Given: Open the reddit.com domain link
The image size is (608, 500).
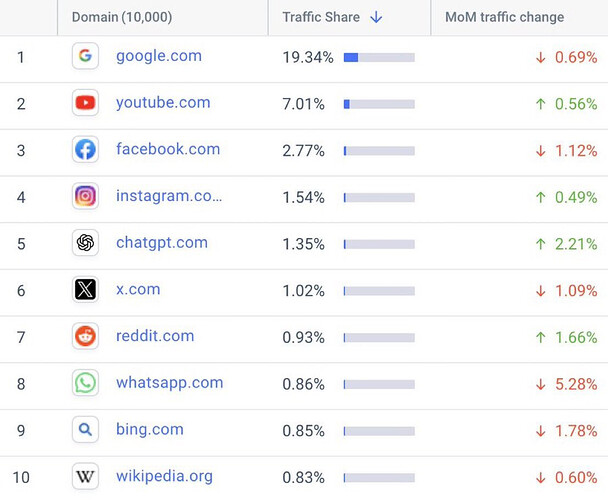Looking at the screenshot, I should pyautogui.click(x=155, y=336).
